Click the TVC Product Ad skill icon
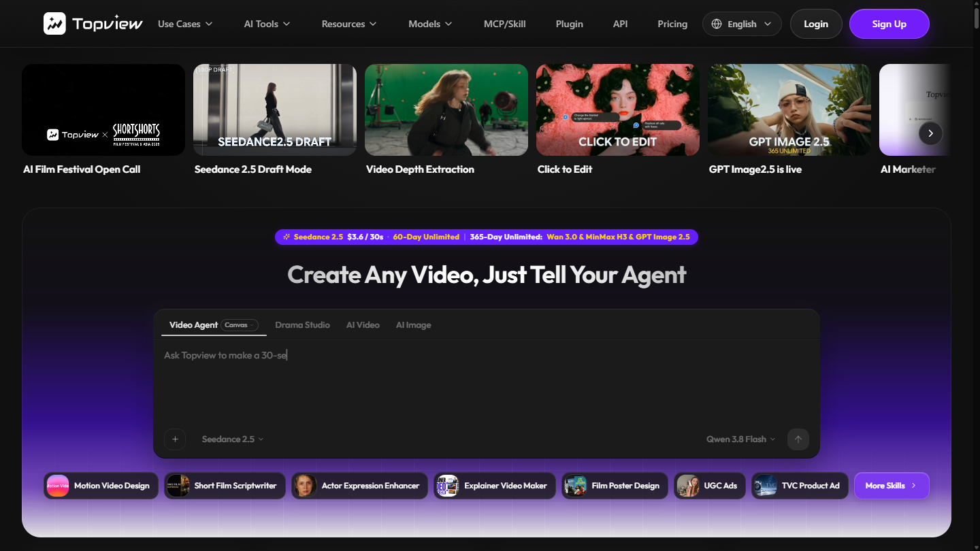Viewport: 980px width, 551px height. click(766, 486)
